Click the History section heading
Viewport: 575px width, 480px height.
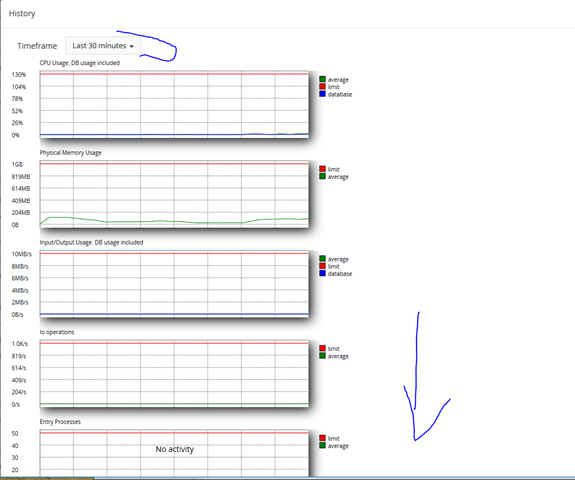click(22, 14)
